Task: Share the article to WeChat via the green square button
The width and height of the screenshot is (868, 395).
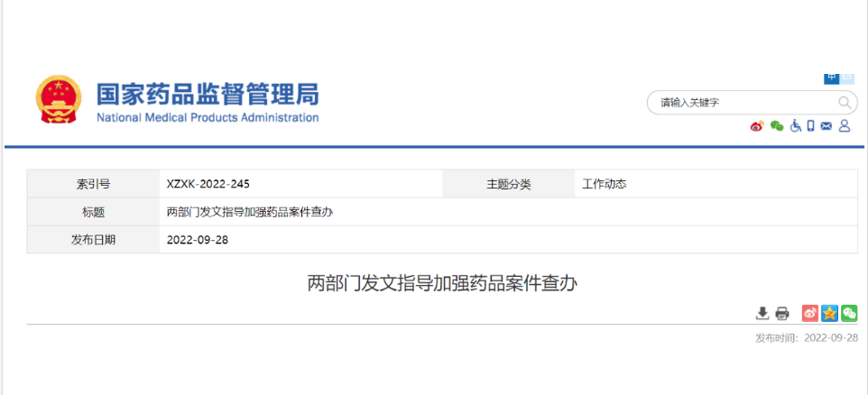Action: tap(848, 314)
